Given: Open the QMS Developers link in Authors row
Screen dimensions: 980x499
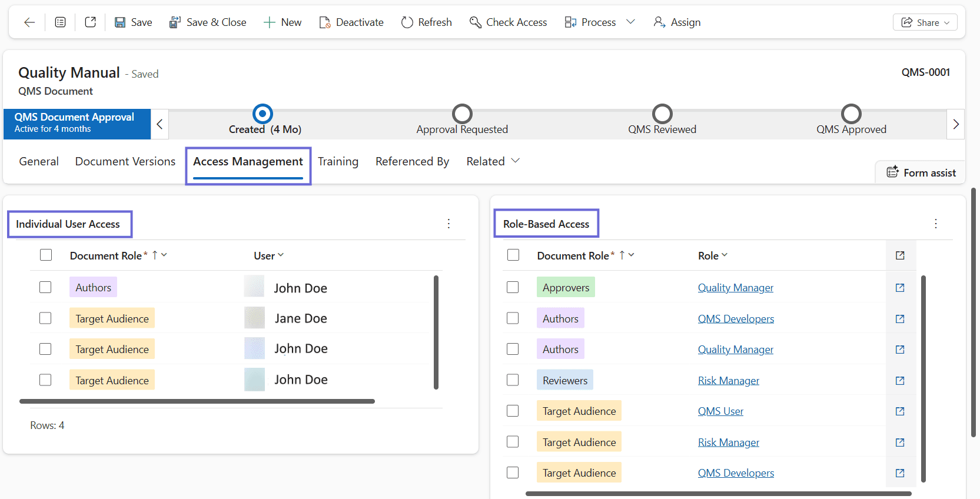Looking at the screenshot, I should click(736, 318).
